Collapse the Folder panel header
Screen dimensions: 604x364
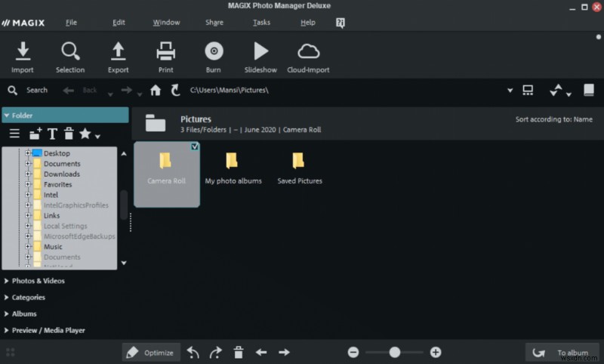65,116
